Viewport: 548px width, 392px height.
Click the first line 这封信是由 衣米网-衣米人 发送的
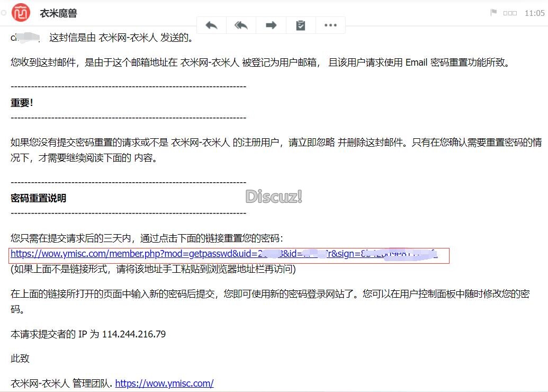(x=121, y=38)
